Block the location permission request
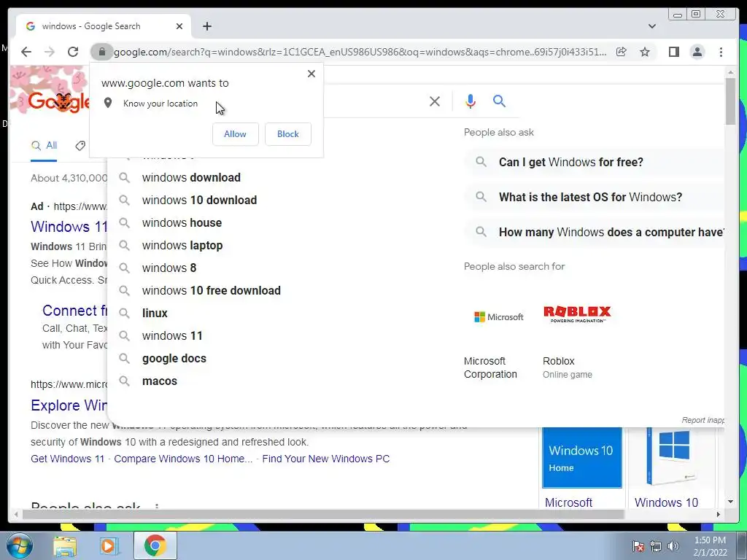 tap(287, 134)
